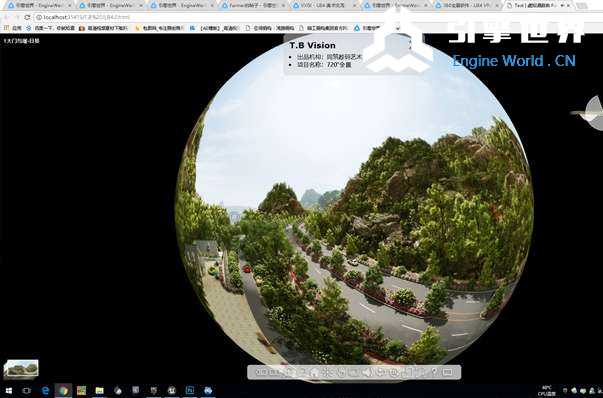Open the Windows Start menu

[x=8, y=391]
